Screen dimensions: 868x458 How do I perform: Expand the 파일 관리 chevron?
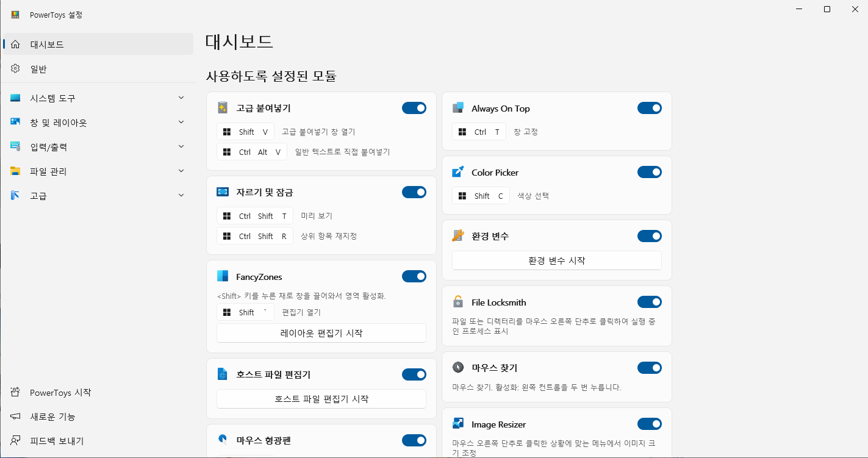(x=181, y=171)
